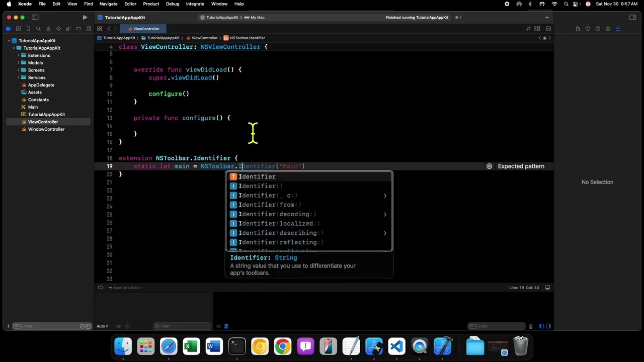The height and width of the screenshot is (362, 644).
Task: Toggle the inspectors panel button
Action: (x=633, y=18)
